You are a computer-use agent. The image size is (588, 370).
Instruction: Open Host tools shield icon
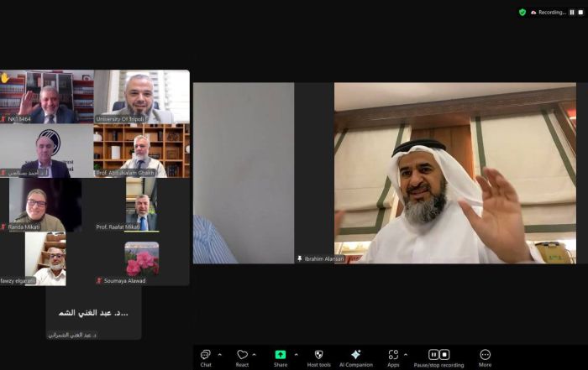point(318,356)
